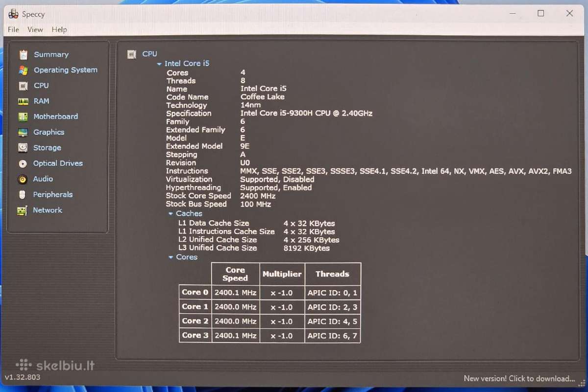Collapse the Intel Core i5 tree node

click(159, 64)
